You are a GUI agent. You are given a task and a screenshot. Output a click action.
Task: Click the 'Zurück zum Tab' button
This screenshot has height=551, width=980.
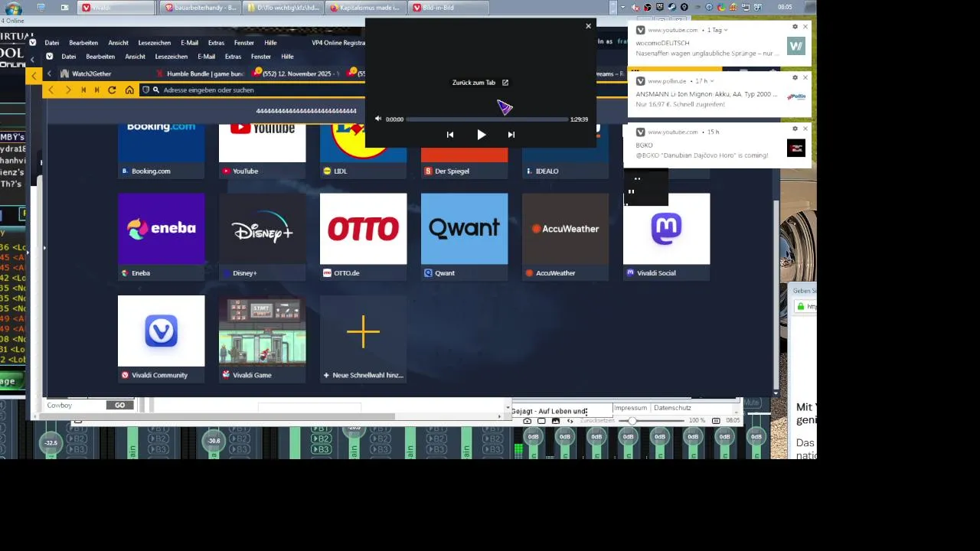coord(480,83)
